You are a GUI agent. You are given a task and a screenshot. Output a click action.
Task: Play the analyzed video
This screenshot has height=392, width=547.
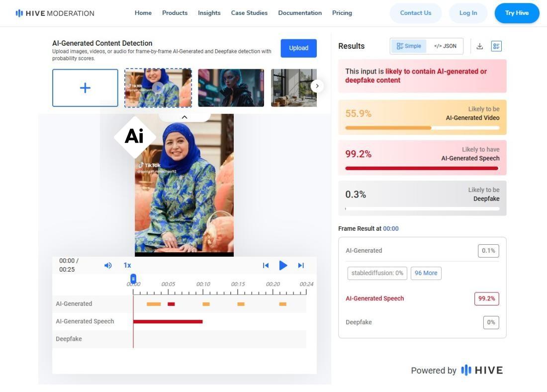pyautogui.click(x=283, y=265)
